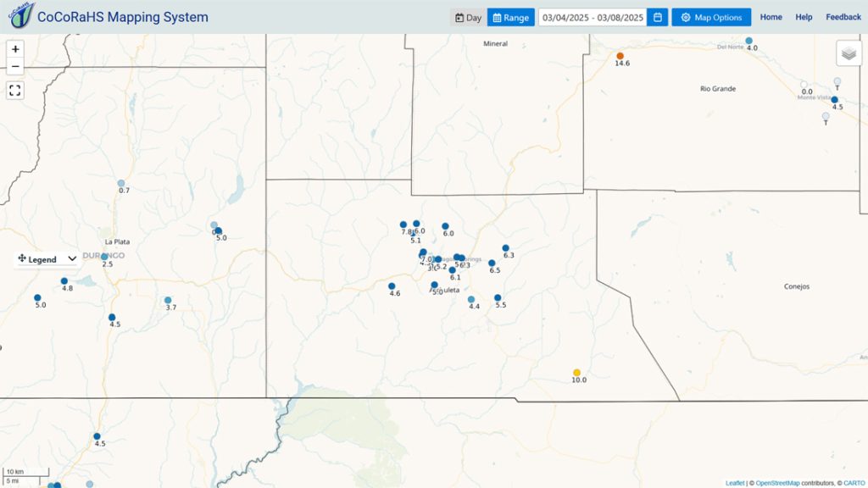Select the 4.0 marker near Del Norte

pyautogui.click(x=749, y=41)
